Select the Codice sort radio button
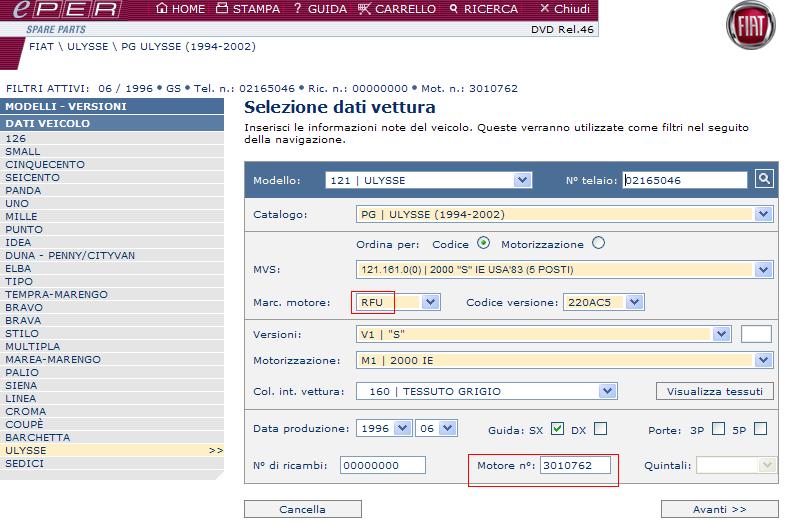 pos(484,243)
